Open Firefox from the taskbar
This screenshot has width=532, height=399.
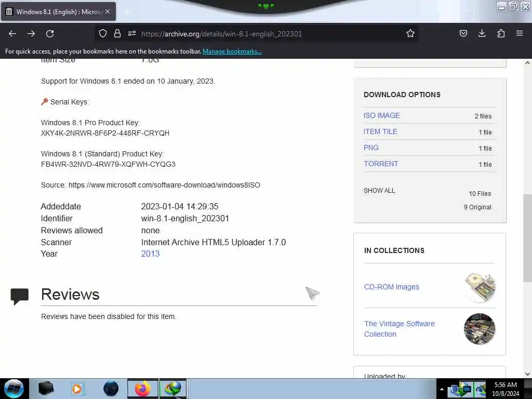pyautogui.click(x=142, y=389)
